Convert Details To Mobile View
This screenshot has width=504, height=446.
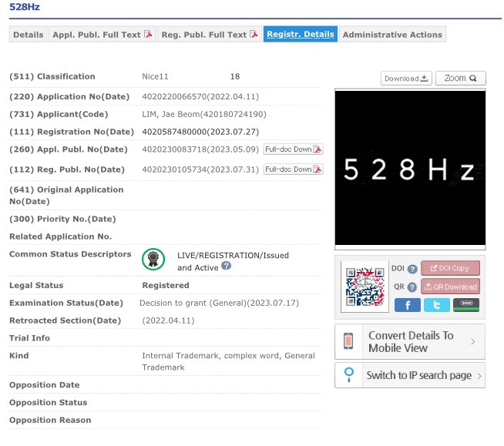410,341
